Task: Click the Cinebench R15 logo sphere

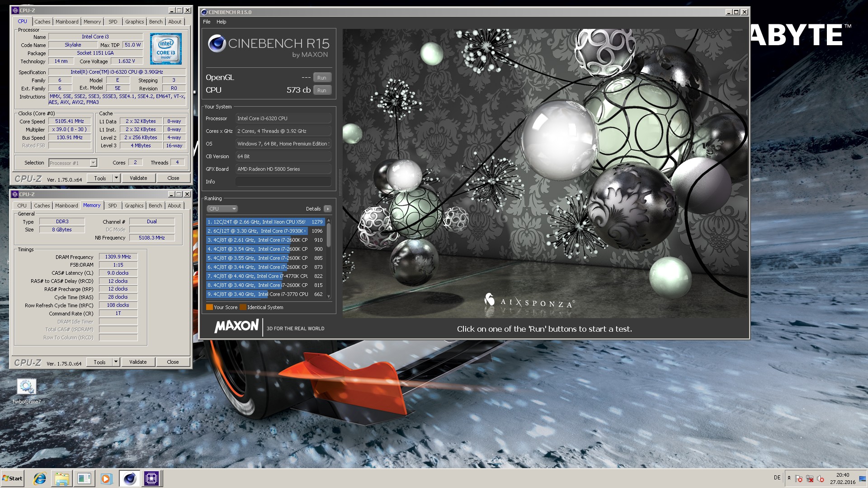Action: 217,43
